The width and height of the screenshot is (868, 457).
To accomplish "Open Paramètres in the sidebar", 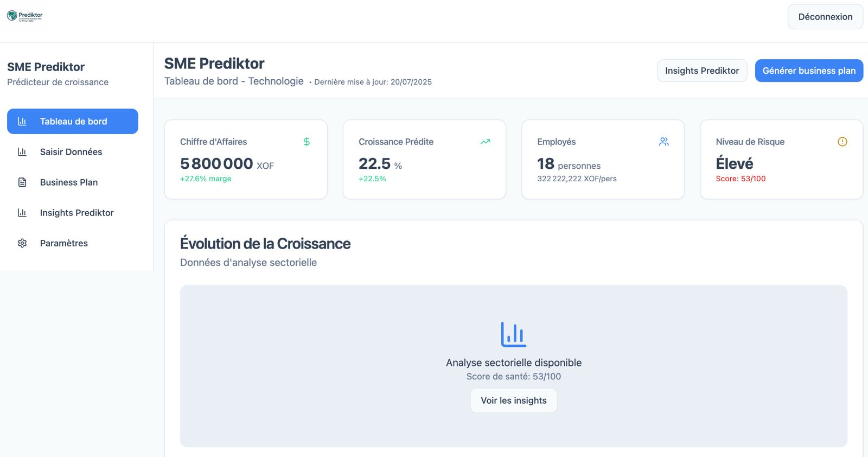I will point(73,243).
